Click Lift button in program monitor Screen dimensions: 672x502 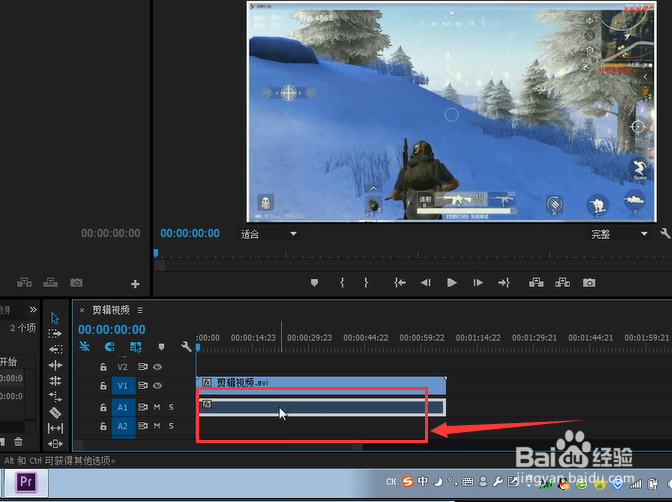(536, 283)
